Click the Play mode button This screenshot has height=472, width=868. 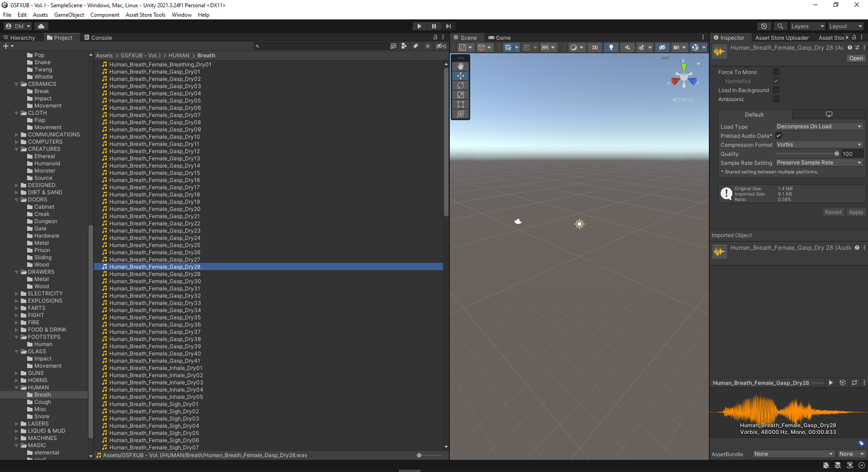coord(420,26)
